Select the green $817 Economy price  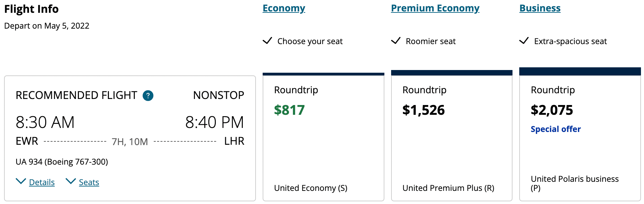289,110
